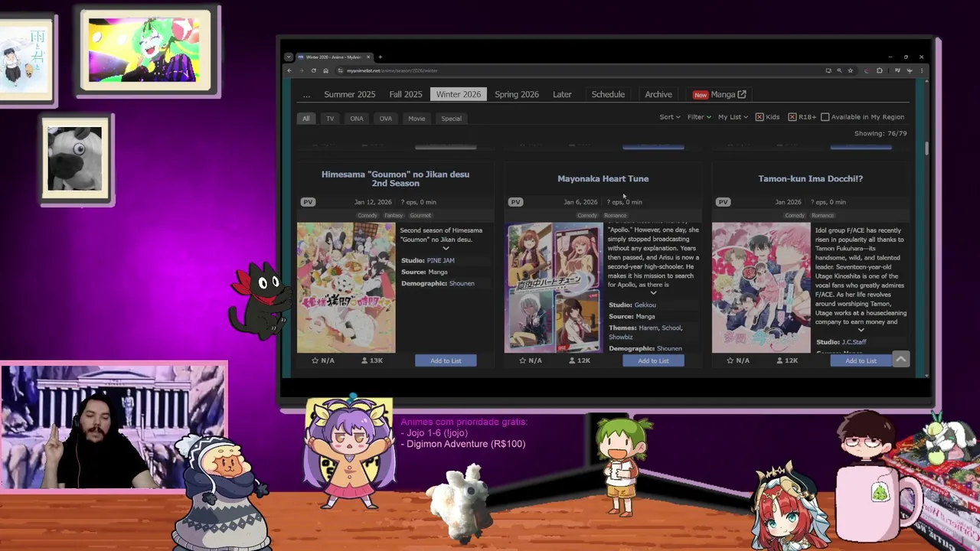
Task: Click the Mayonaka Heart Tune cover image
Action: click(x=554, y=288)
